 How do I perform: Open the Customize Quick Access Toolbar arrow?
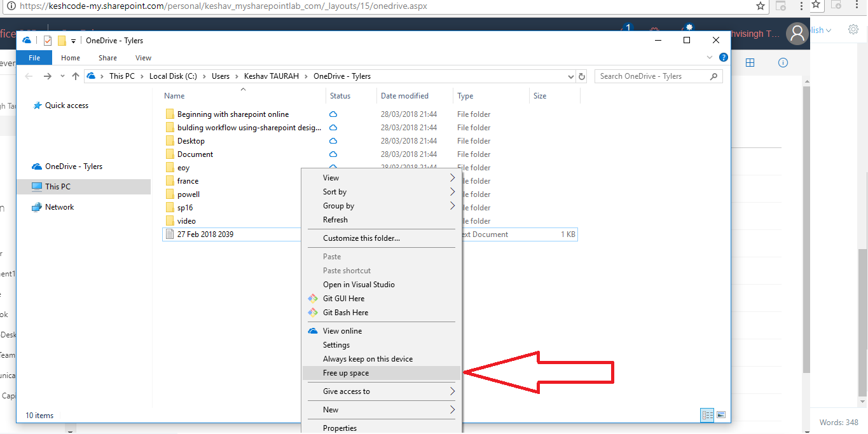point(73,41)
